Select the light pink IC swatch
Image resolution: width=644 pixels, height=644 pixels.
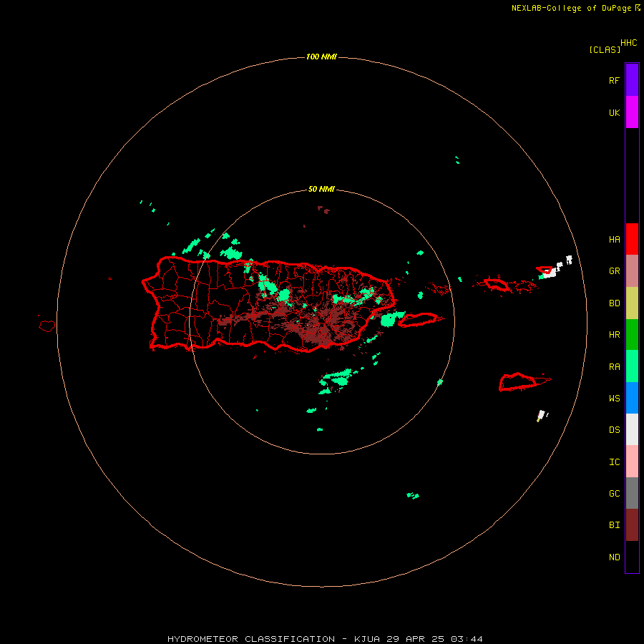632,462
